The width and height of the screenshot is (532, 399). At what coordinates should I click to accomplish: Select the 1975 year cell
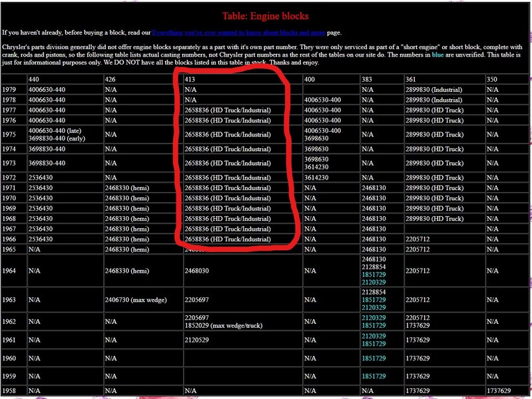[x=9, y=134]
